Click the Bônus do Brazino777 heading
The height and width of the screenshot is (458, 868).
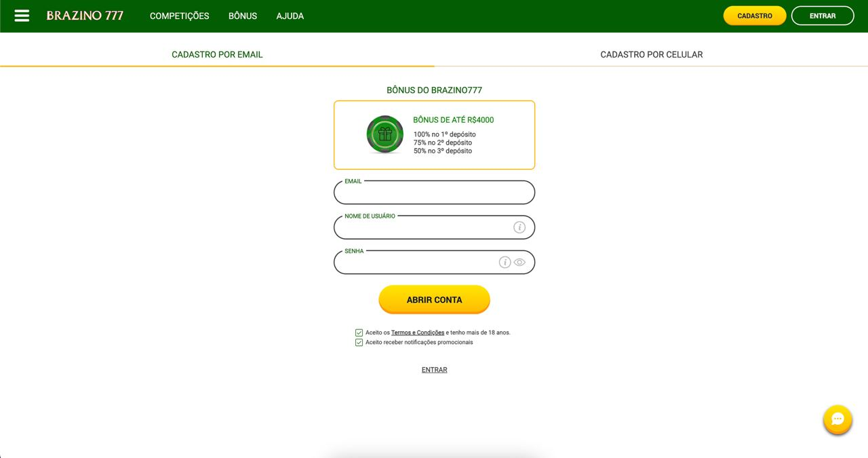click(x=434, y=90)
